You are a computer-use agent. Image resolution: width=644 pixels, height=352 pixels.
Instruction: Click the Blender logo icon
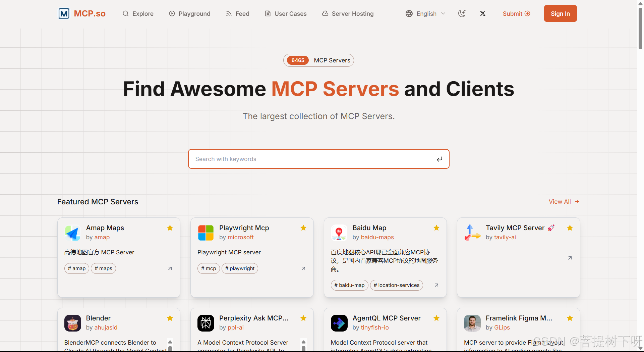click(x=73, y=323)
